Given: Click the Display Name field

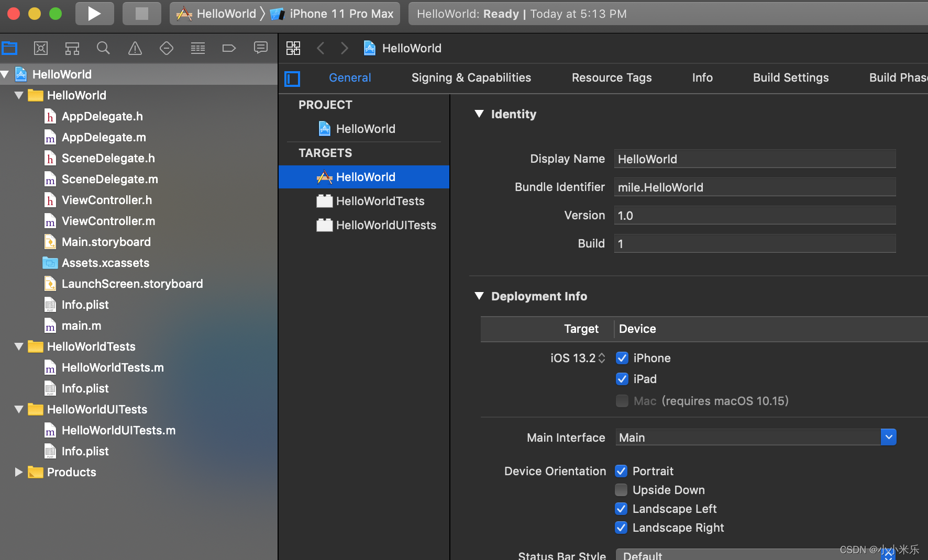Looking at the screenshot, I should click(x=755, y=159).
